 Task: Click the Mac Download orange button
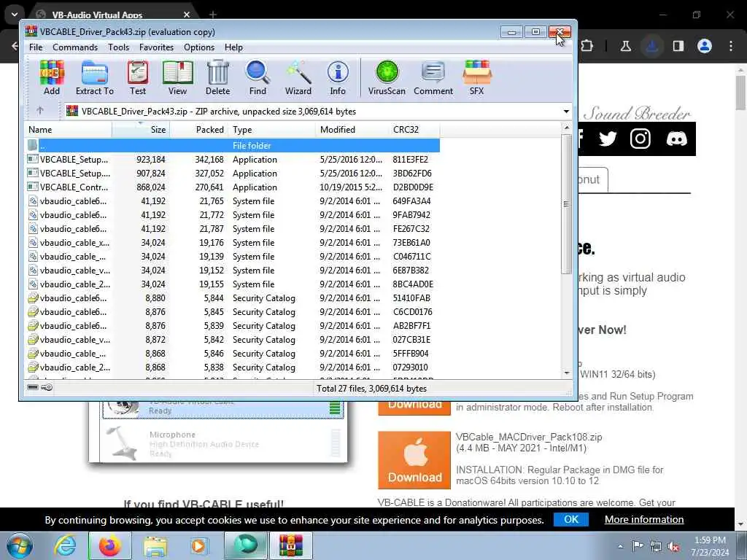(x=414, y=460)
